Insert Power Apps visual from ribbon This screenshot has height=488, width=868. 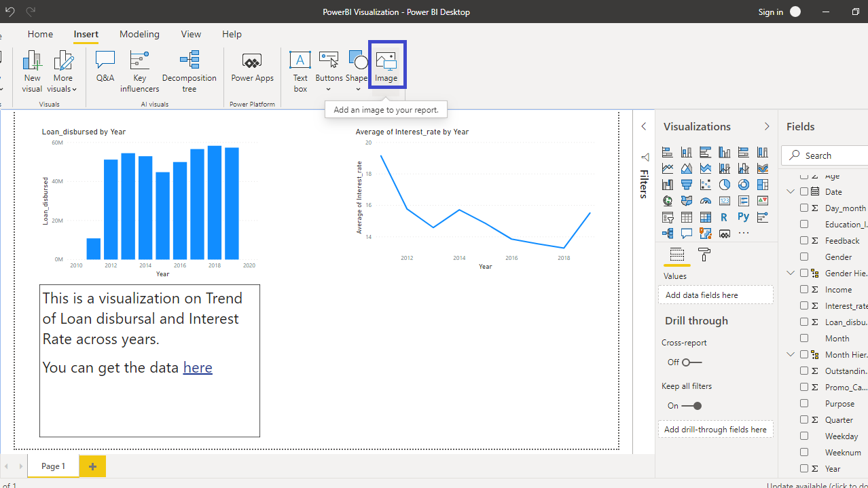coord(252,67)
